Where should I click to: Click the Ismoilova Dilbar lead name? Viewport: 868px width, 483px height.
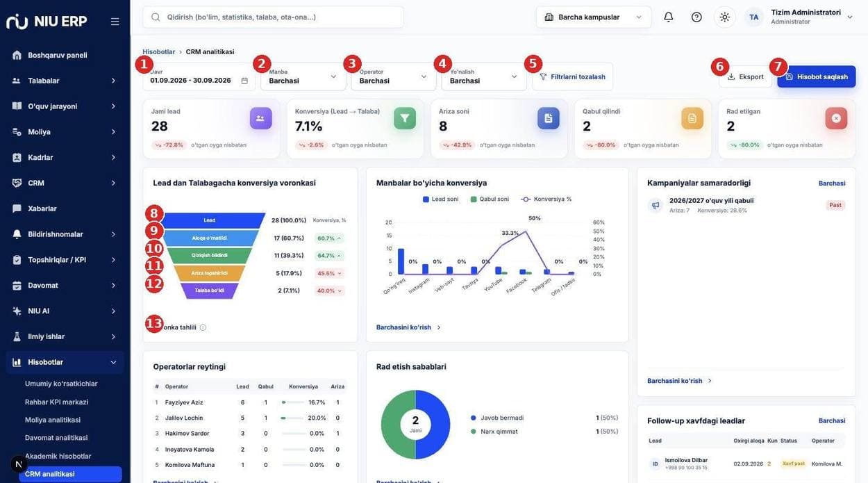[686, 460]
